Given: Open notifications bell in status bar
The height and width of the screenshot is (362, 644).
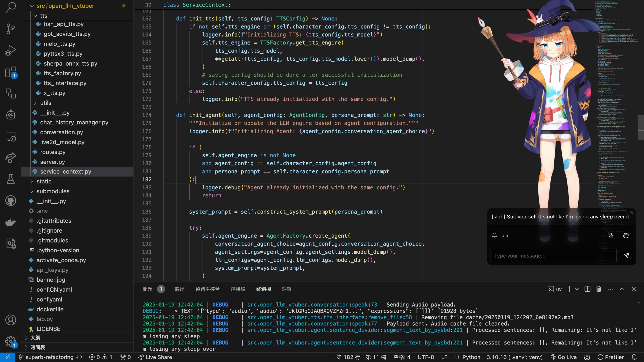Looking at the screenshot, I should pos(634,357).
